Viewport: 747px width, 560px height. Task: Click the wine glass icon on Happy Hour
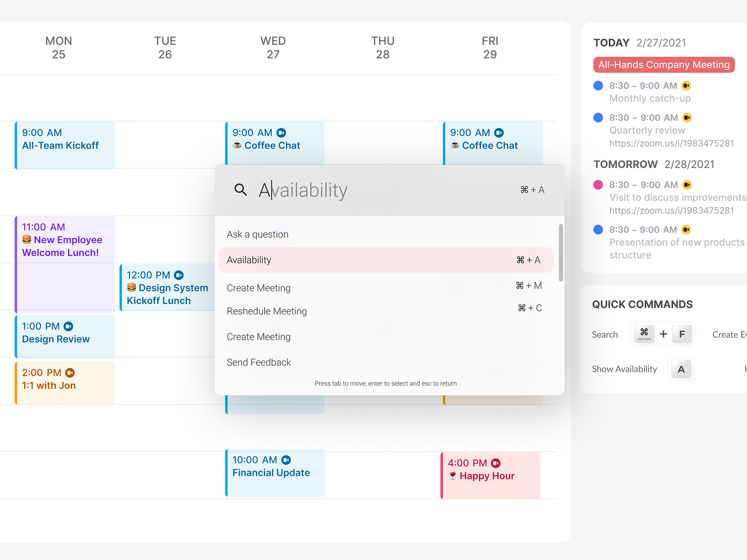[452, 476]
